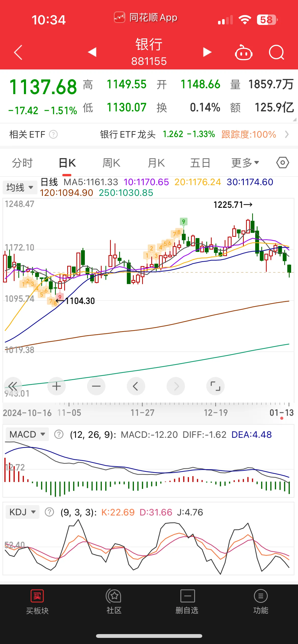
Task: Switch to 分时 tab
Action: tap(22, 163)
